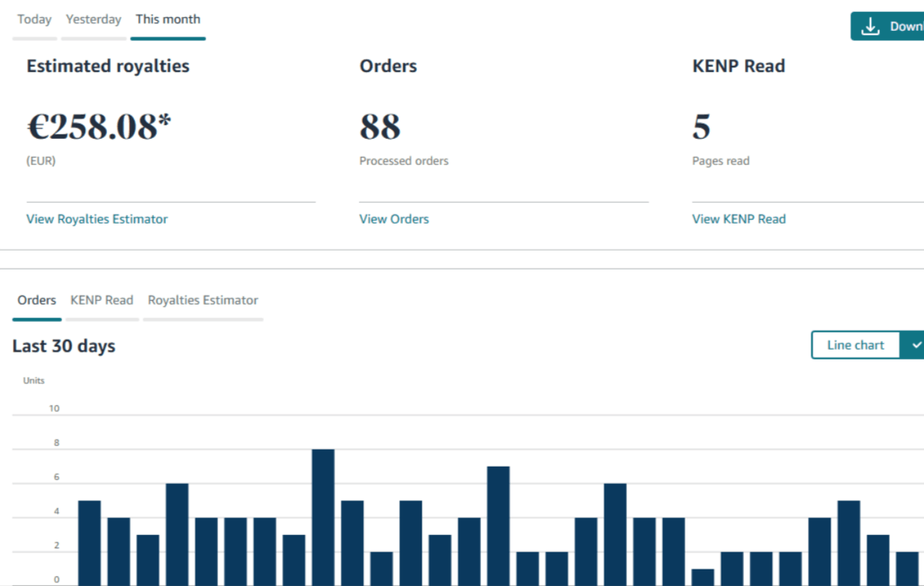Click the tallest bar reaching 8 units
This screenshot has height=586, width=924.
point(323,518)
